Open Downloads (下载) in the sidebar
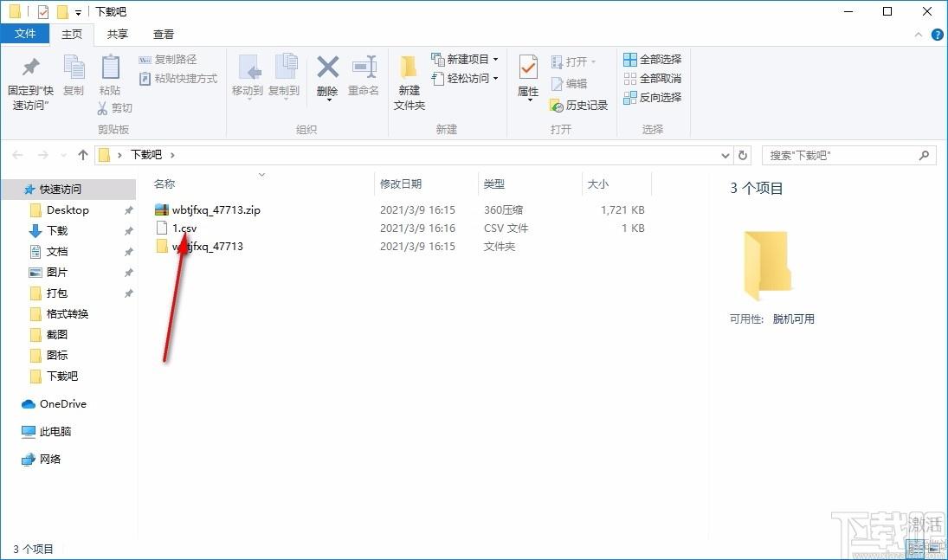This screenshot has height=560, width=948. (57, 230)
